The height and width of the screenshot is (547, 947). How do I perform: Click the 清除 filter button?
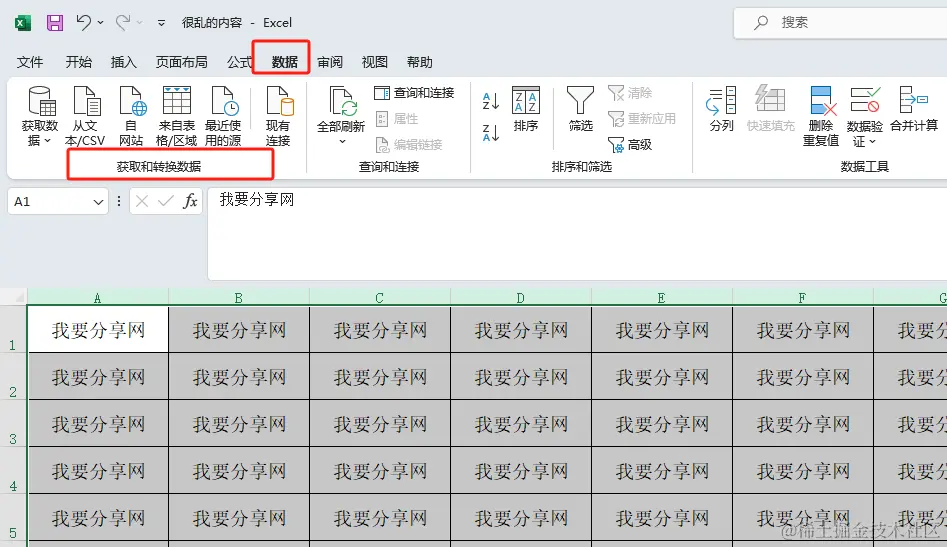click(630, 93)
